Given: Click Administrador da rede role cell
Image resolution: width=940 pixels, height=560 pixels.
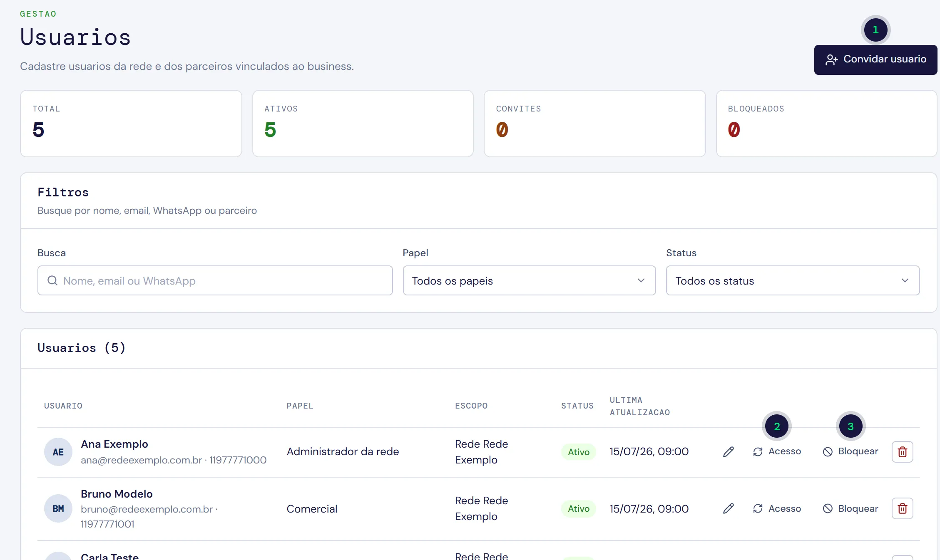Looking at the screenshot, I should pyautogui.click(x=343, y=452).
